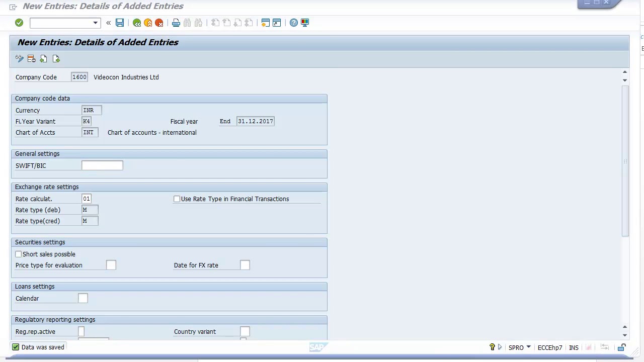644x362 pixels.
Task: Click the green Enter checkmark icon
Action: (x=19, y=23)
